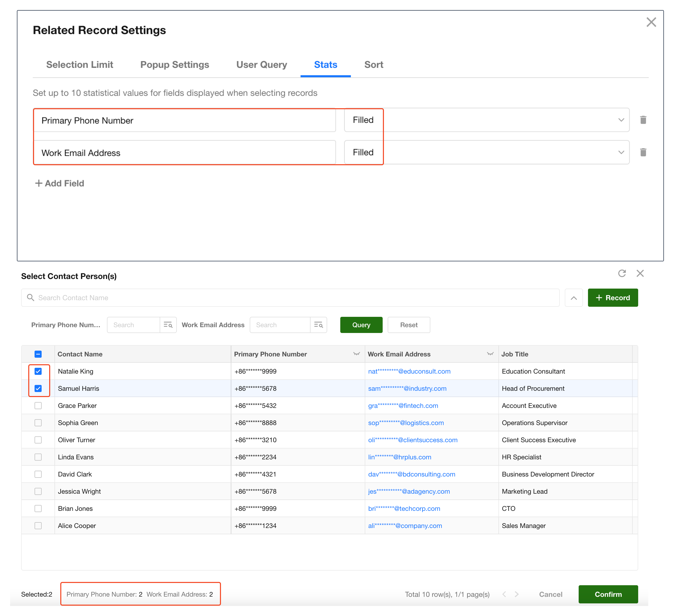Viewport: 674px width, 616px height.
Task: Switch to the User Query tab
Action: (x=261, y=65)
